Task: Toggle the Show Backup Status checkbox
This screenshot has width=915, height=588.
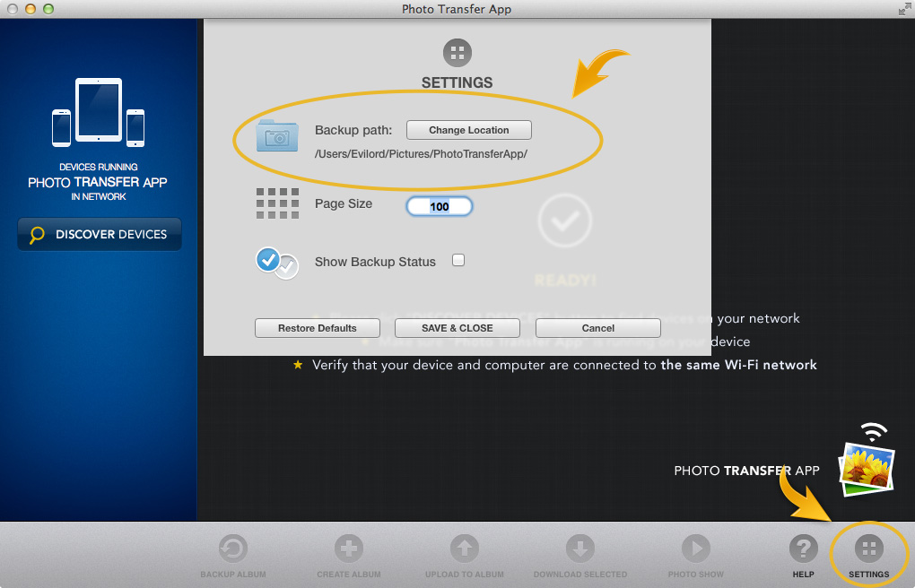Action: click(x=458, y=260)
